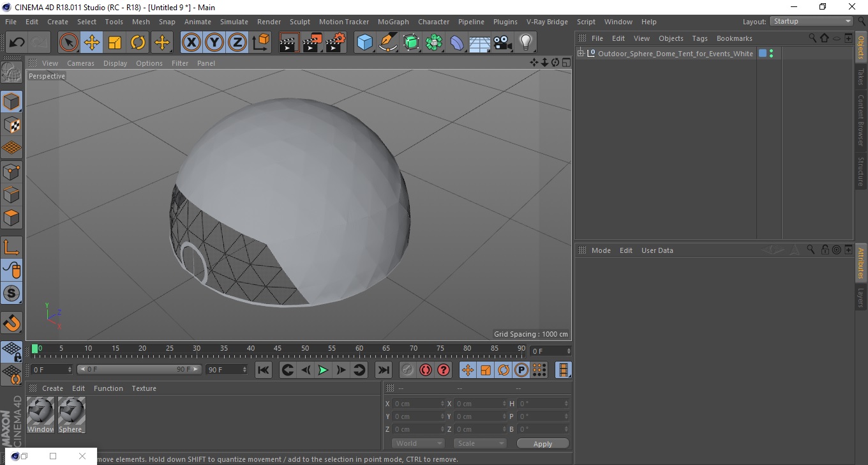Click the frame range slider bar

(x=140, y=370)
